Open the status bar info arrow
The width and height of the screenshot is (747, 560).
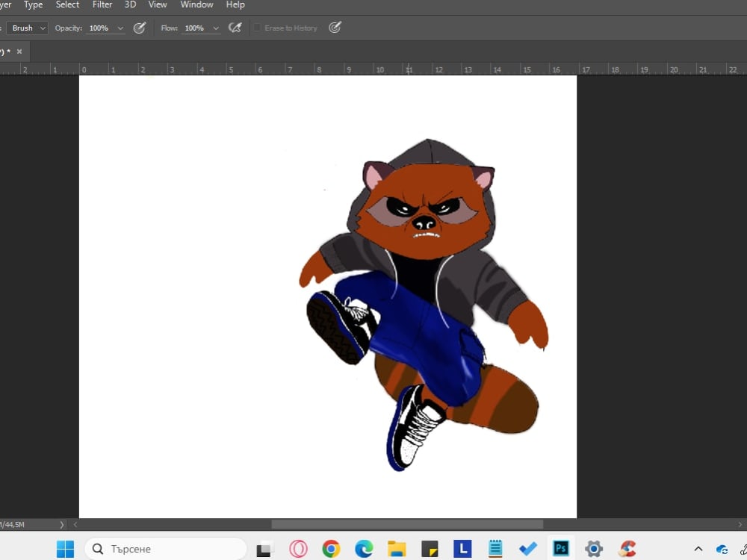(62, 525)
